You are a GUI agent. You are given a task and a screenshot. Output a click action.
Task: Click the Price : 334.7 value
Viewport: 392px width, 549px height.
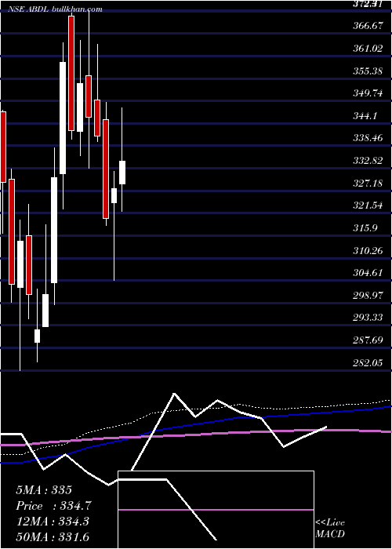54,506
